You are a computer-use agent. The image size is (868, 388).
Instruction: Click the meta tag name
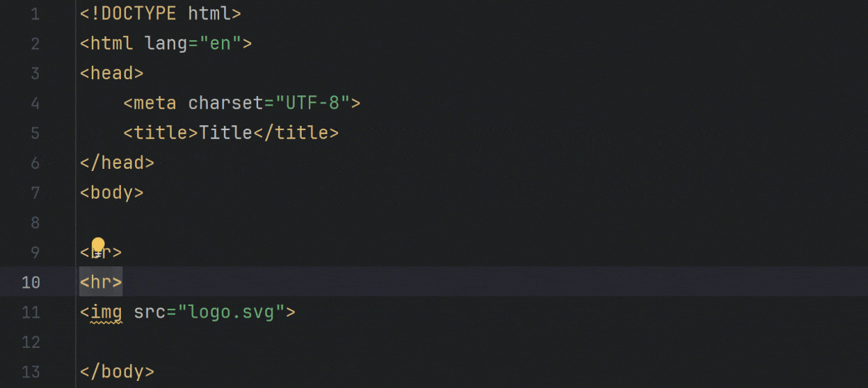[155, 103]
